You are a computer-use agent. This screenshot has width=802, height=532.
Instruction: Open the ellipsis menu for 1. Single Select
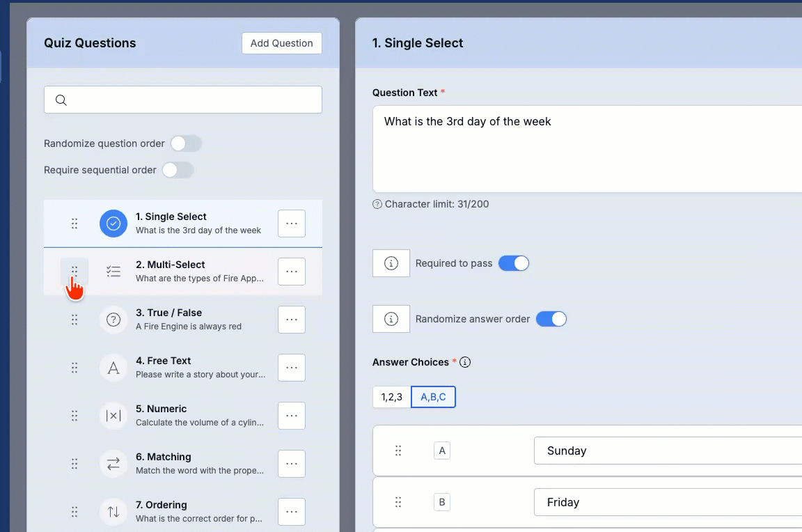click(292, 224)
